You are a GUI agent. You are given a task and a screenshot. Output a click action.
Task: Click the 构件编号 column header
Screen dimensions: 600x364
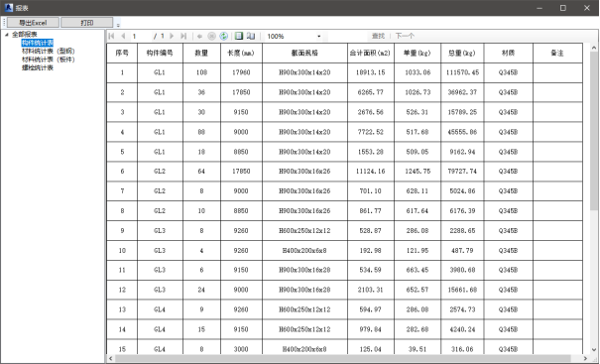point(160,53)
